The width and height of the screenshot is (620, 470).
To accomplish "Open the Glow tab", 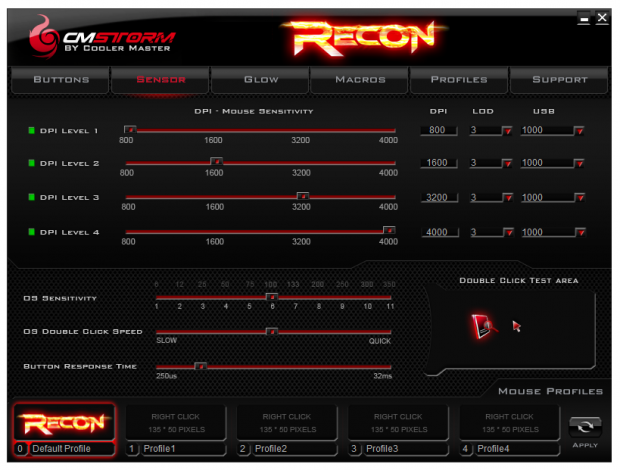I will 261,80.
